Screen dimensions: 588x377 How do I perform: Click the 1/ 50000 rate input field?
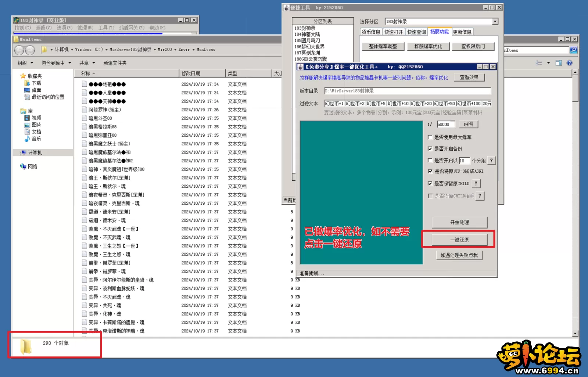pyautogui.click(x=446, y=124)
